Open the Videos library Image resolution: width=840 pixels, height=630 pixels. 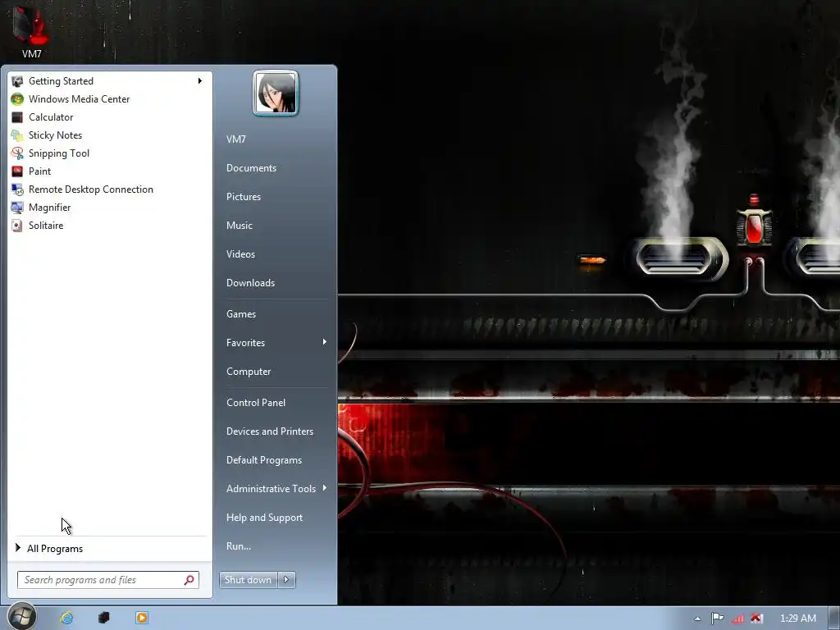point(240,254)
